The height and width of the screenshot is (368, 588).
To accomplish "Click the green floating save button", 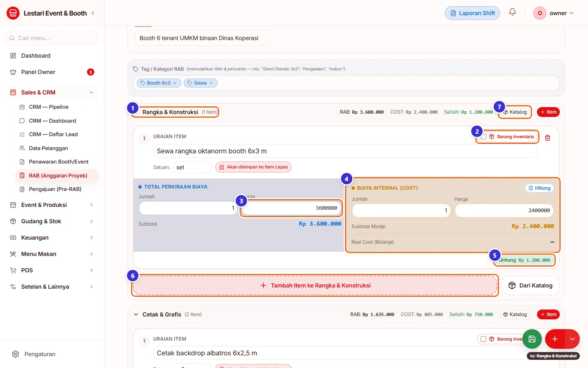I will (532, 339).
